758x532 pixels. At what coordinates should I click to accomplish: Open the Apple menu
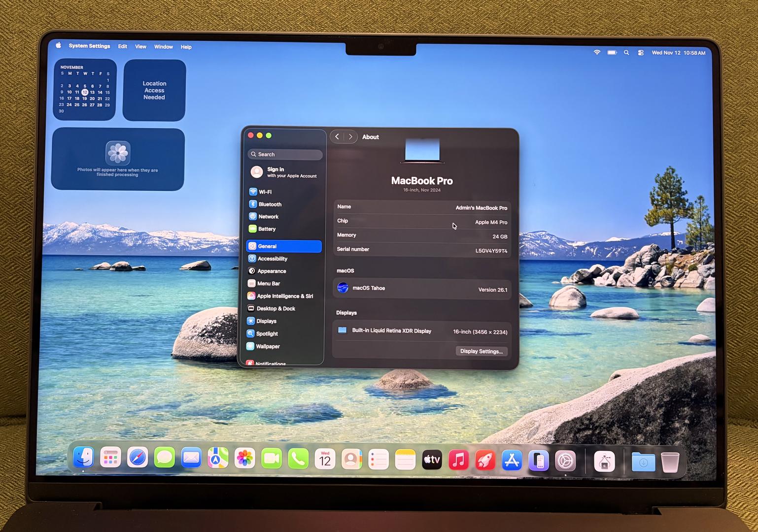click(58, 45)
